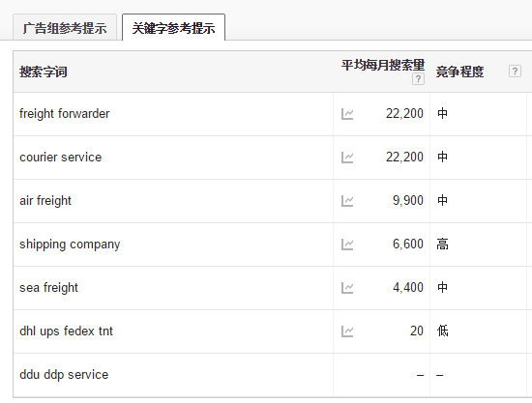Click search volume 6,600 for shipping company
The width and height of the screenshot is (532, 403).
408,245
